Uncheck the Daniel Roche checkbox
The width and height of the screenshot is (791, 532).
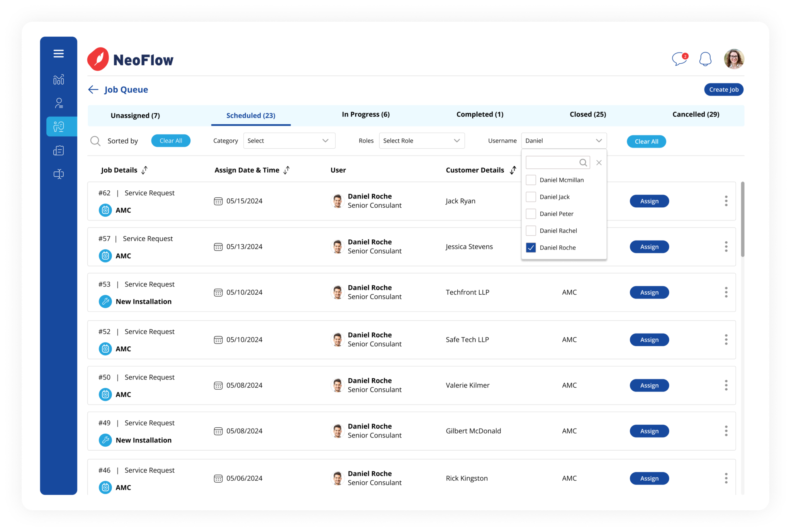tap(531, 247)
